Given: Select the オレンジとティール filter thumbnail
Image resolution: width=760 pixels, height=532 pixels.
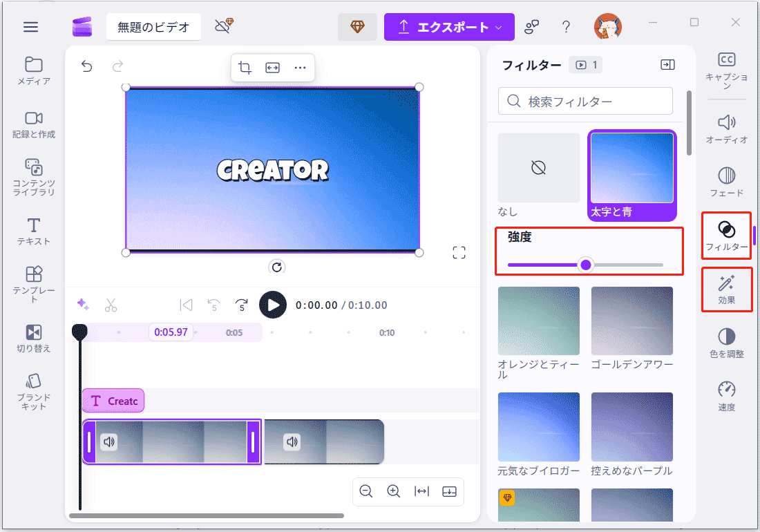Looking at the screenshot, I should point(539,320).
